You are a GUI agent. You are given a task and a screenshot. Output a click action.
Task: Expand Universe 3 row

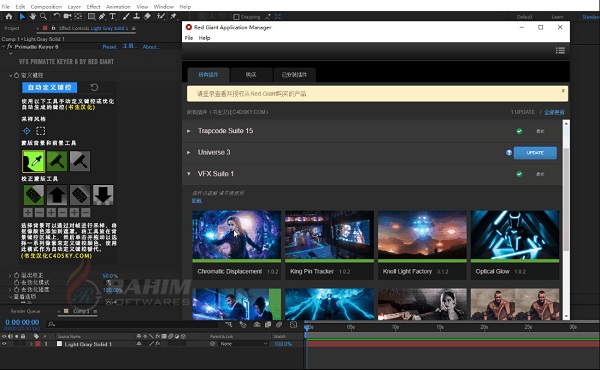coord(189,152)
